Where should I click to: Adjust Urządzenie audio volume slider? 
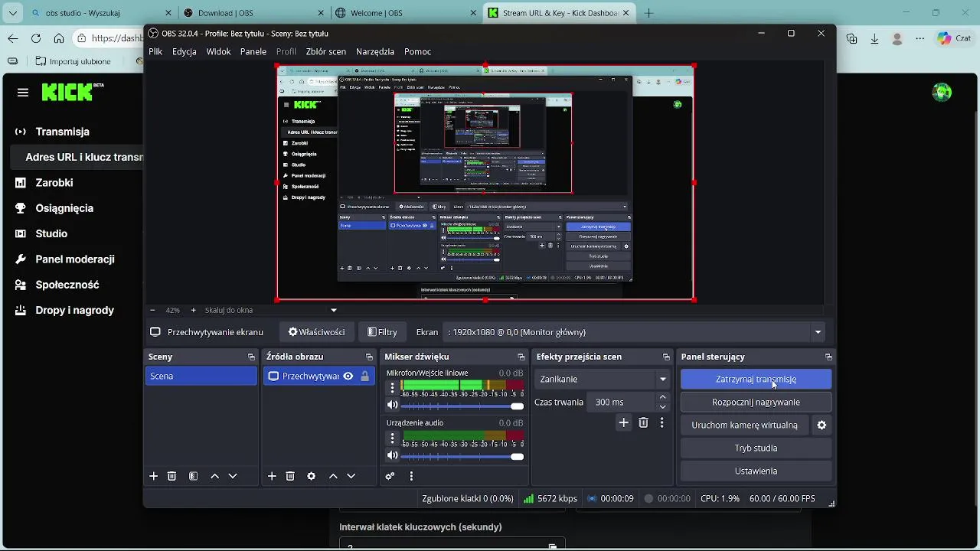[462, 457]
